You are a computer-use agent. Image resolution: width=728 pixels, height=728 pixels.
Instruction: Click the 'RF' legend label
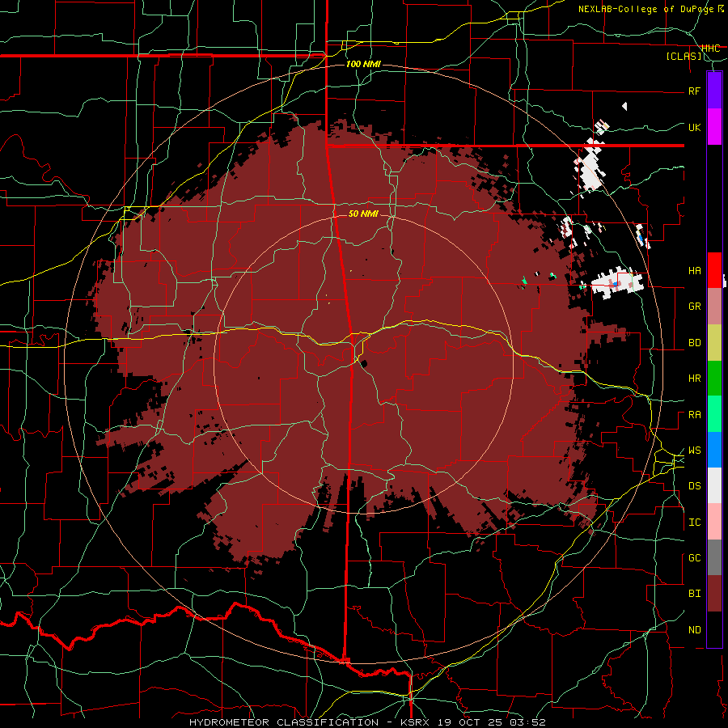click(x=694, y=91)
